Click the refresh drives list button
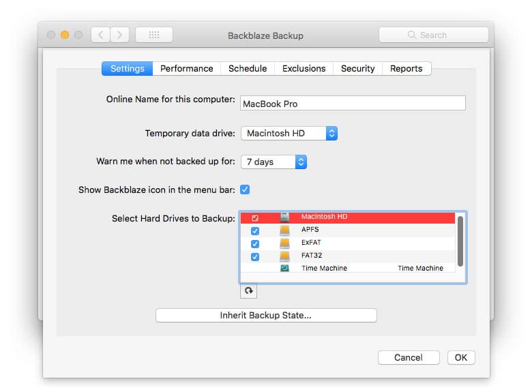Screen dimensions: 532x392 pos(249,291)
